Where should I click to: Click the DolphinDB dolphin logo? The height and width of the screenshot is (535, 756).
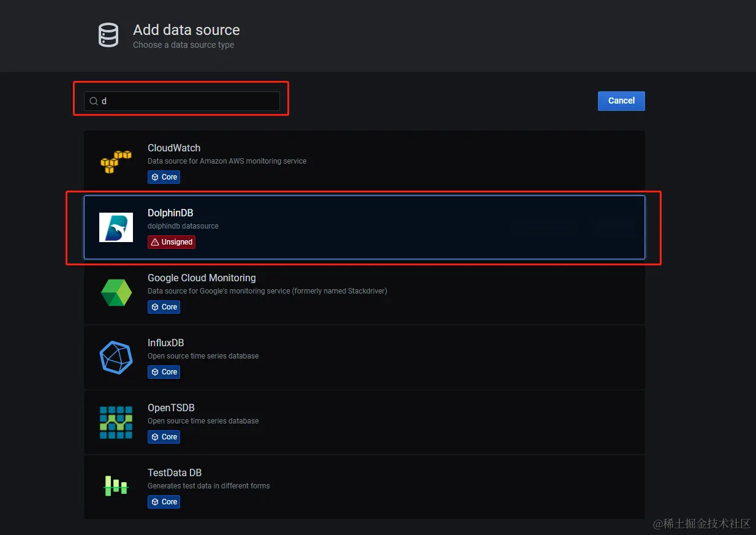(x=116, y=227)
